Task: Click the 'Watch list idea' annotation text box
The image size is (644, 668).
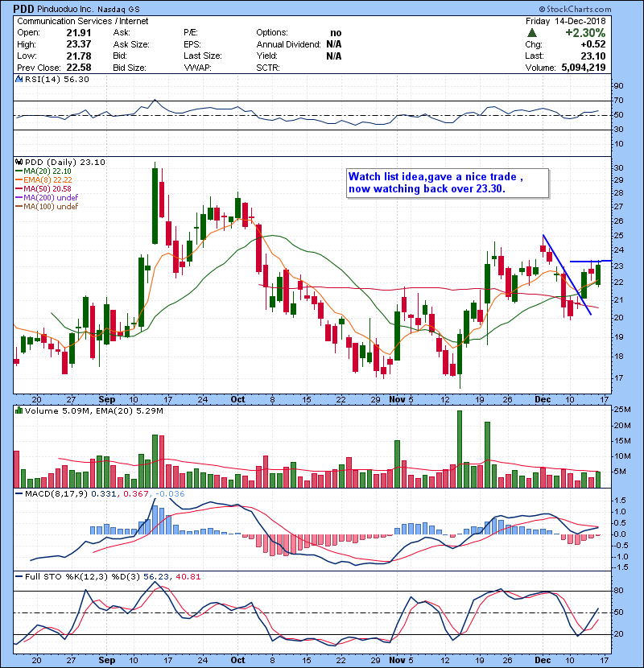Action: pos(448,183)
